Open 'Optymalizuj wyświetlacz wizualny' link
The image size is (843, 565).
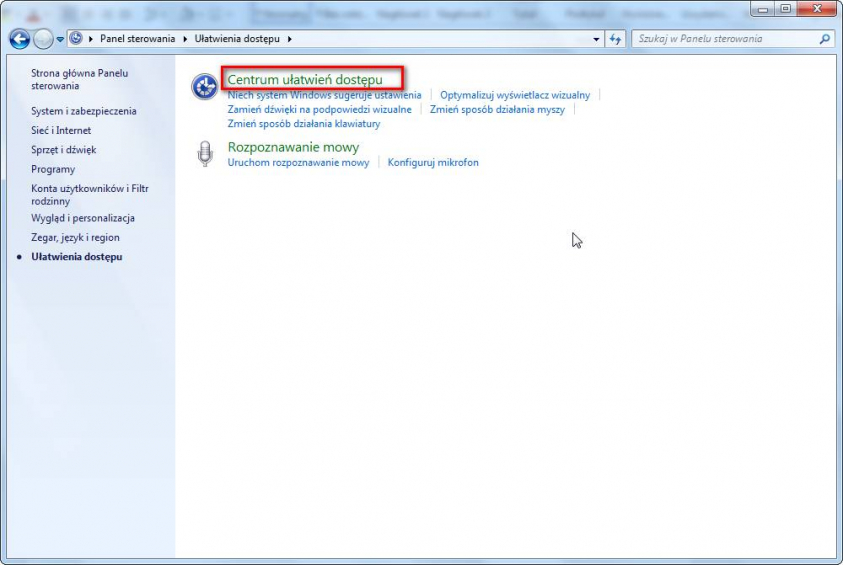pyautogui.click(x=515, y=95)
